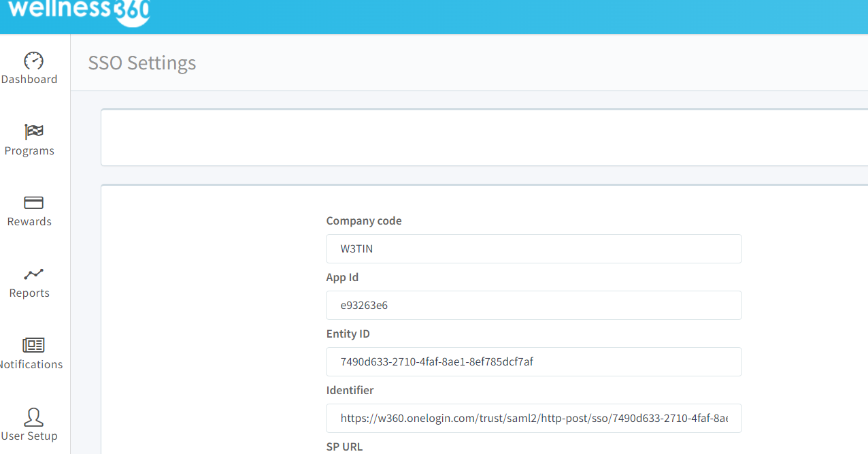Screen dimensions: 868x454
Task: Click the Wellness360 logo
Action: [79, 12]
